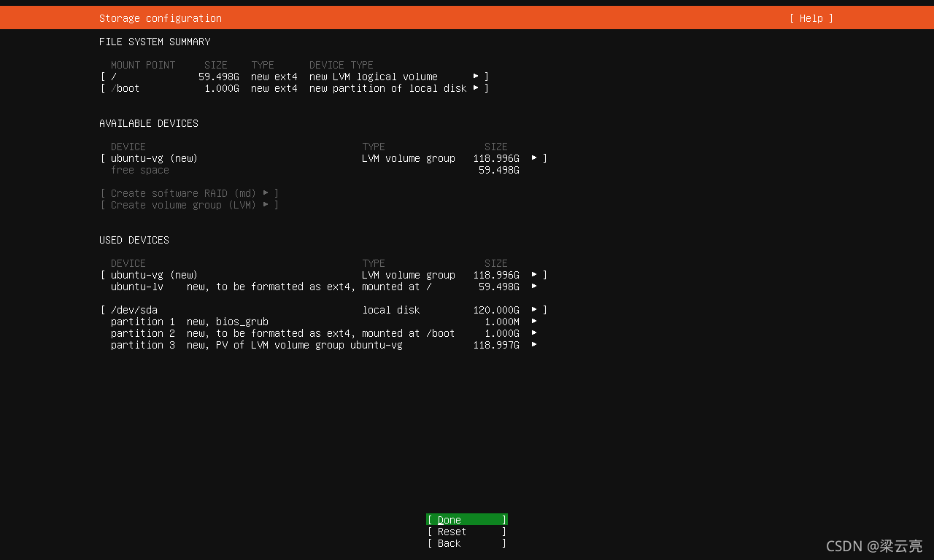Screen dimensions: 934x560
Task: Select ubuntu-vg (new) under Available Devices
Action: [324, 158]
